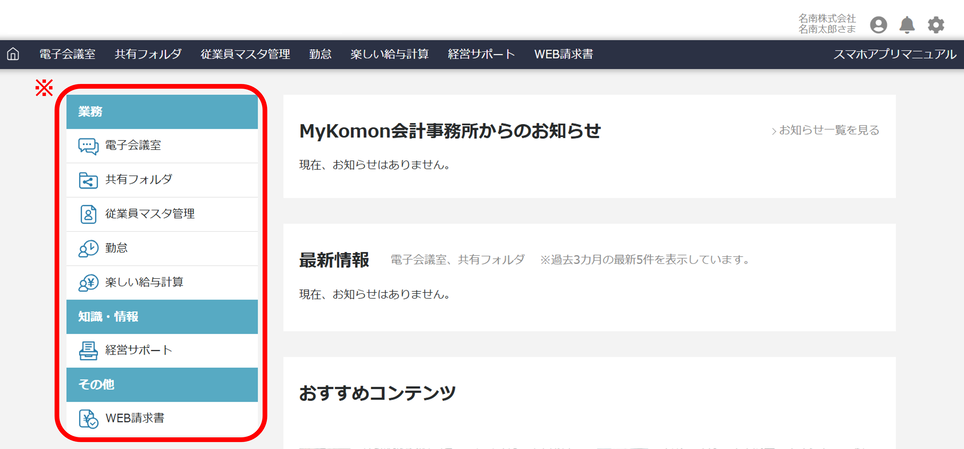Select 勤怠 in the top navigation bar
Viewport: 964px width, 449px height.
tap(320, 54)
